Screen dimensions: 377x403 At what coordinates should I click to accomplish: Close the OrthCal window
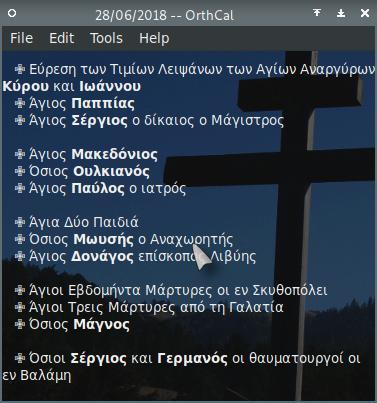click(x=365, y=13)
